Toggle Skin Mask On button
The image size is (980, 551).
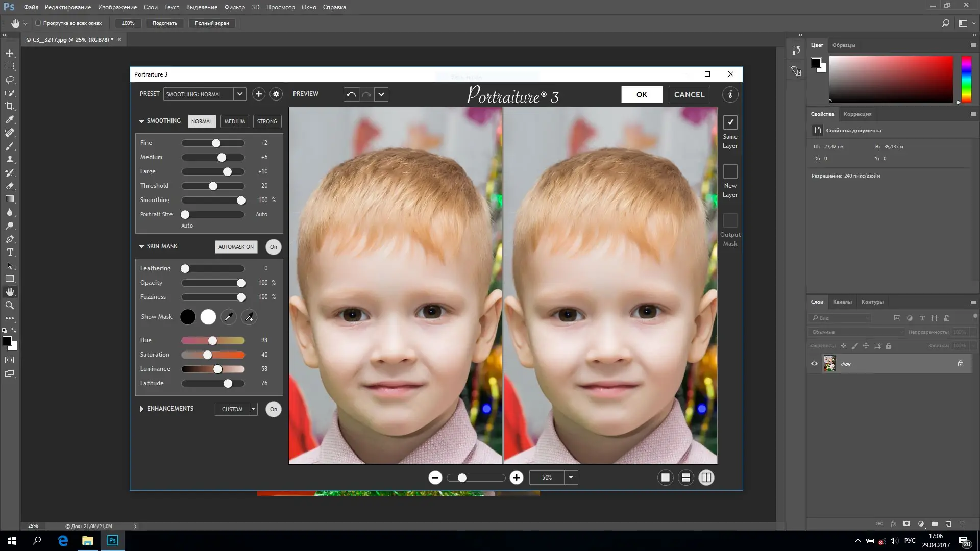(274, 247)
